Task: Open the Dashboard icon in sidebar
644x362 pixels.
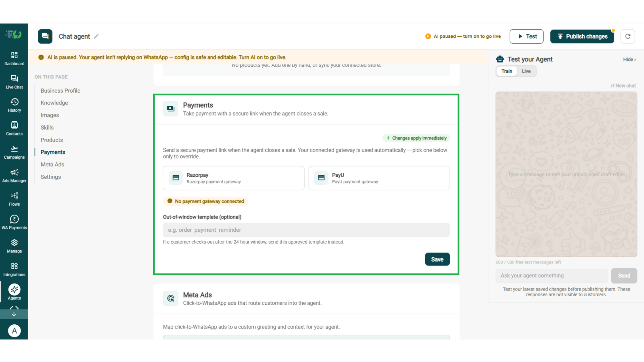Action: click(14, 59)
